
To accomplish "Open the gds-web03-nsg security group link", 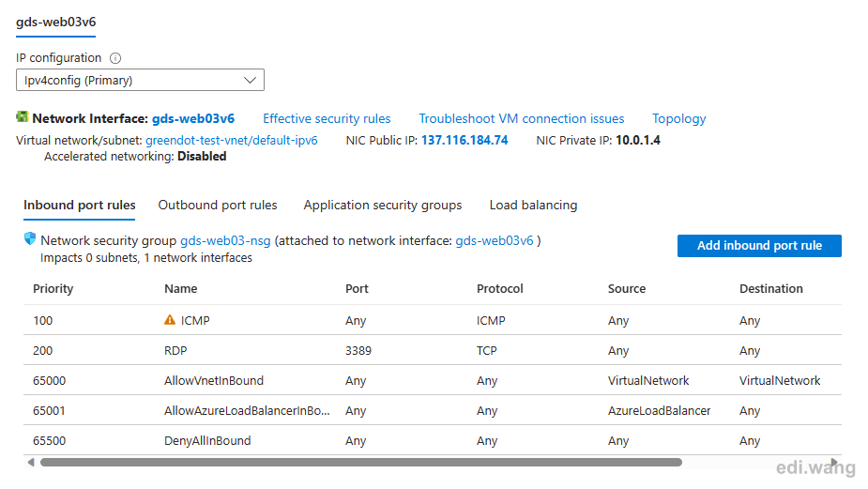I will coord(225,241).
